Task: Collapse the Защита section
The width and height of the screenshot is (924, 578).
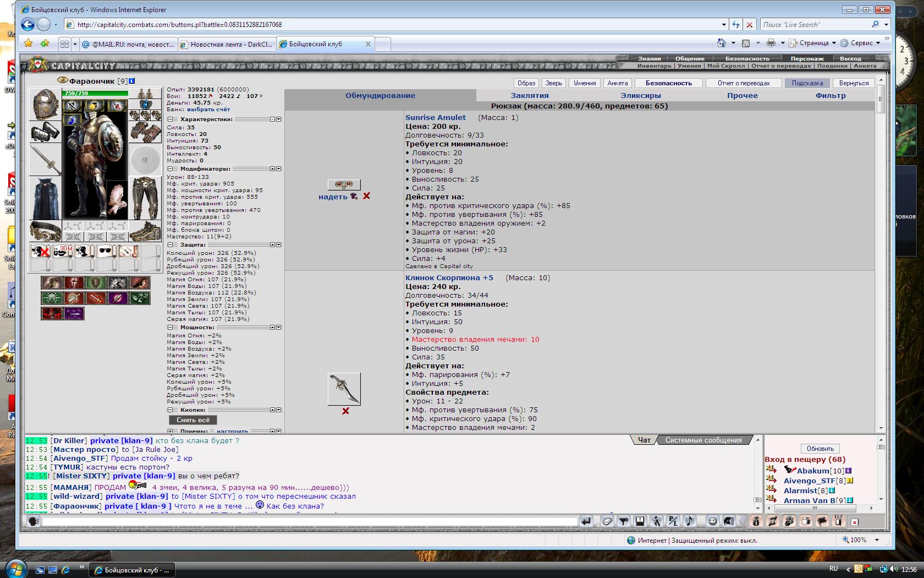Action: pyautogui.click(x=170, y=245)
